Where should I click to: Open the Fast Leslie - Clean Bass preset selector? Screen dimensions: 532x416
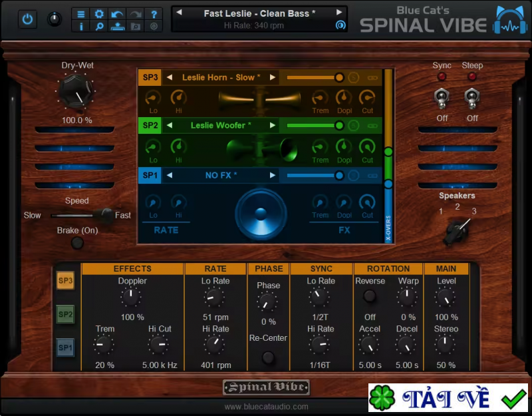(x=259, y=13)
